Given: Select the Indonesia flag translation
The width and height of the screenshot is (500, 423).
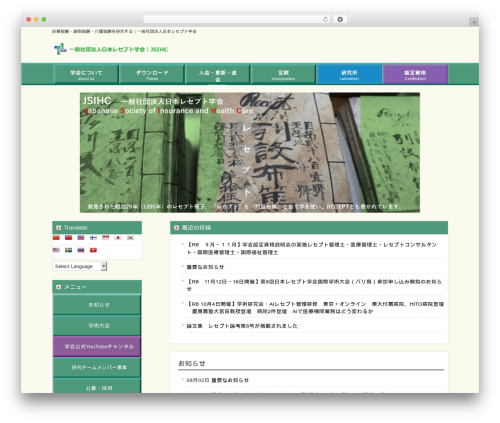Looking at the screenshot, I should click(105, 238).
